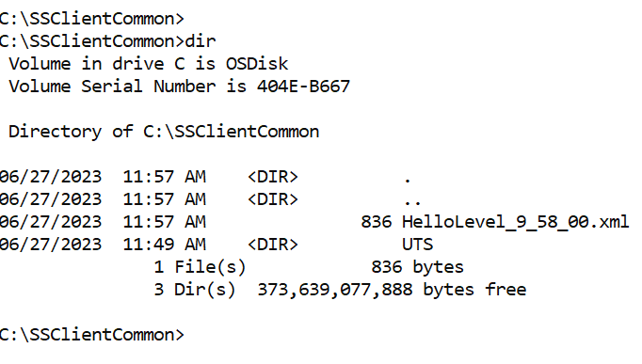642x364 pixels.
Task: Click the 836 bytes total text
Action: point(417,267)
